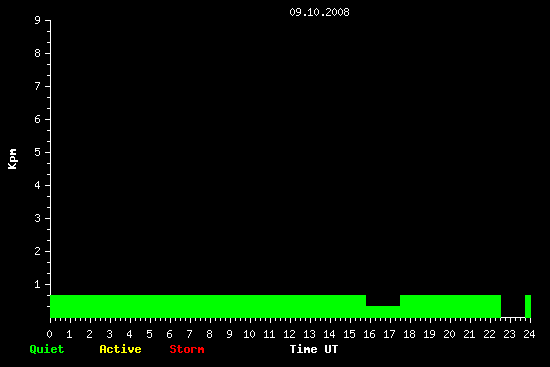Click the Time UT axis label
Image resolution: width=550 pixels, height=367 pixels.
pyautogui.click(x=314, y=349)
